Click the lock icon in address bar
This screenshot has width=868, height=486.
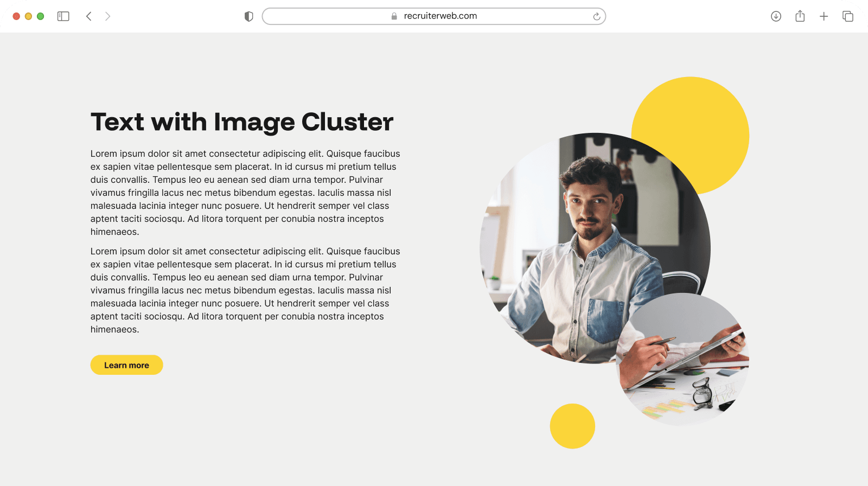tap(394, 16)
